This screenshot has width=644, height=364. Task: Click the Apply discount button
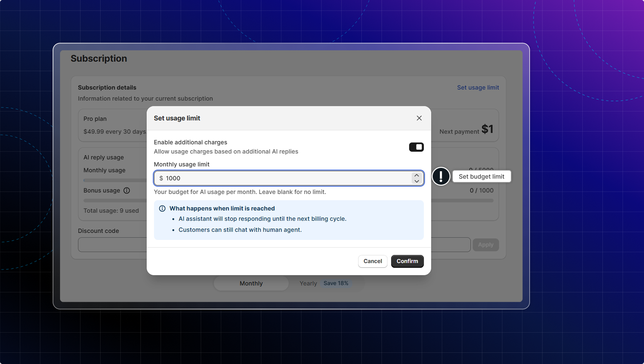point(485,245)
